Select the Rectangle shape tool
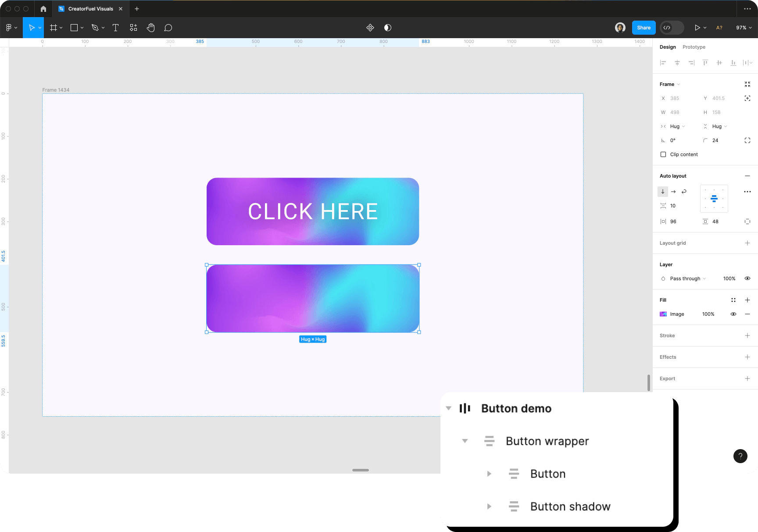 pos(73,28)
